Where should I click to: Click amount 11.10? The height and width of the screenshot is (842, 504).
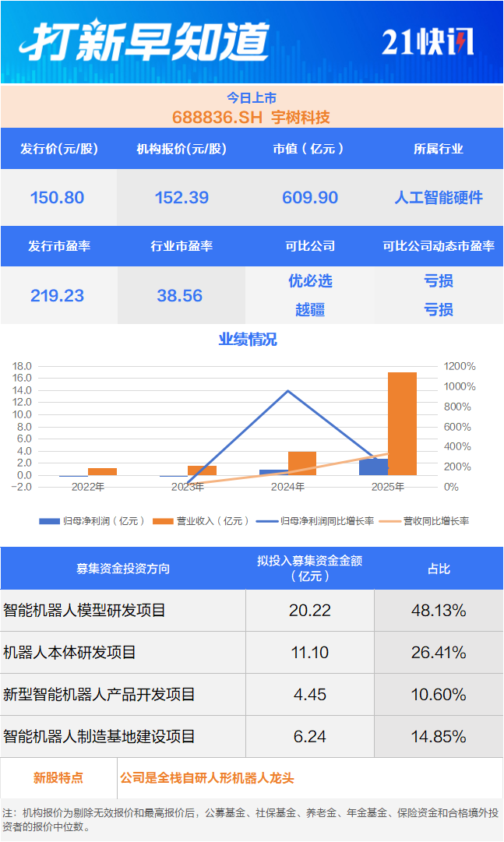click(310, 653)
